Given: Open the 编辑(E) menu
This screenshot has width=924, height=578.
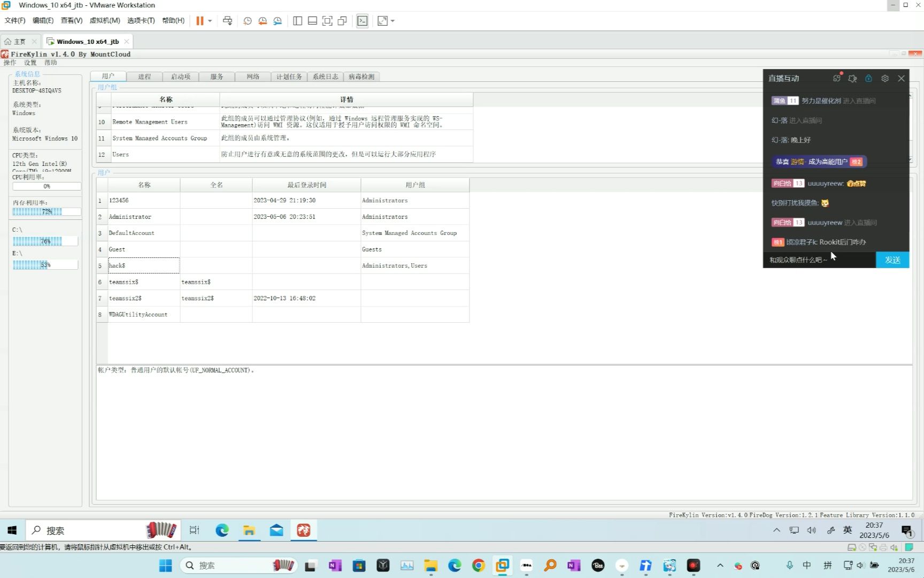Looking at the screenshot, I should pyautogui.click(x=43, y=20).
